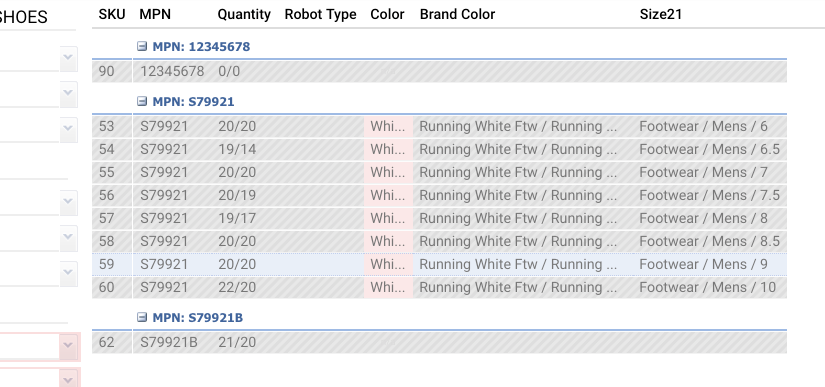Sort by the Quantity column header

coord(244,14)
